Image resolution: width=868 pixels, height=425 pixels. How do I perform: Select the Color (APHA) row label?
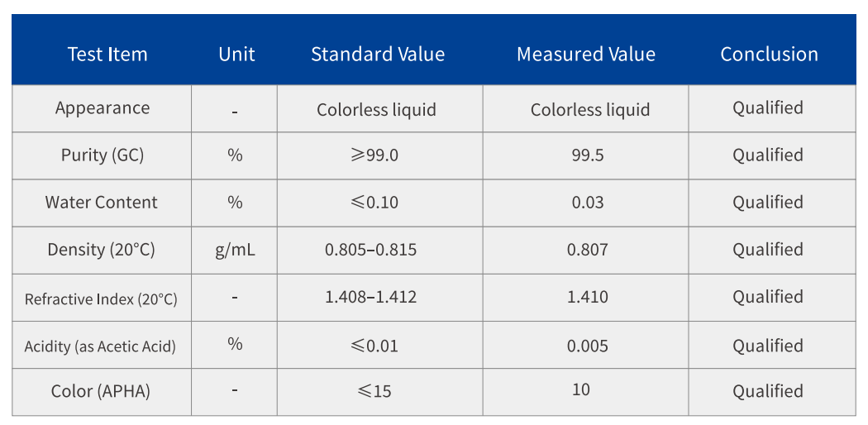[x=101, y=392]
